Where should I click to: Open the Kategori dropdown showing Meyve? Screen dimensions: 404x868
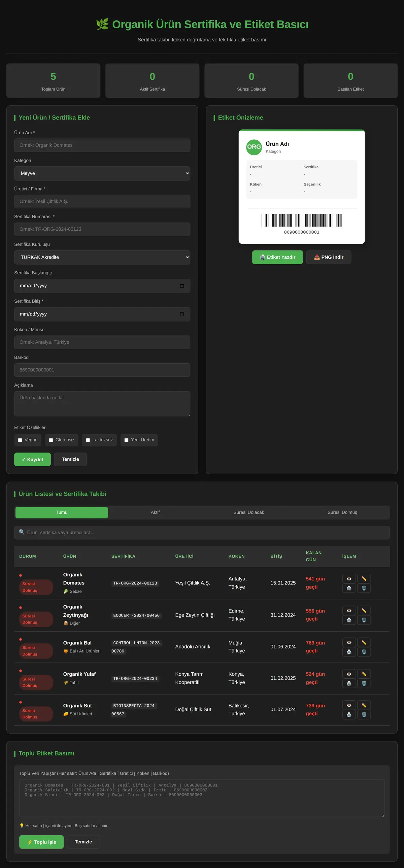pyautogui.click(x=102, y=173)
